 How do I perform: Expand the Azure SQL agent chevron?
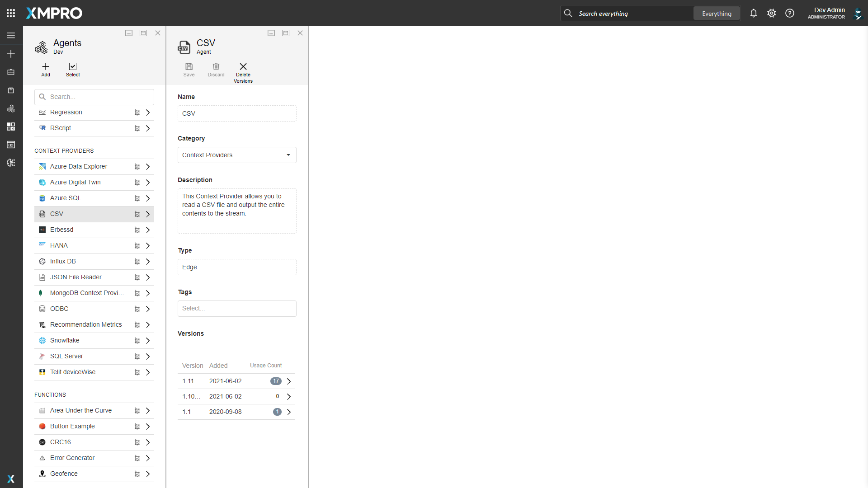coord(148,198)
